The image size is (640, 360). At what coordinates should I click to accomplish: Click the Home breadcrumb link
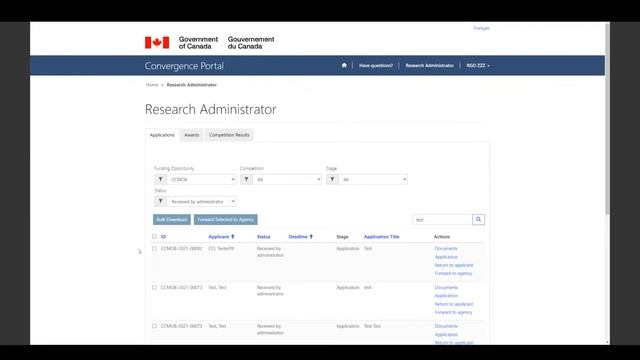click(x=152, y=85)
